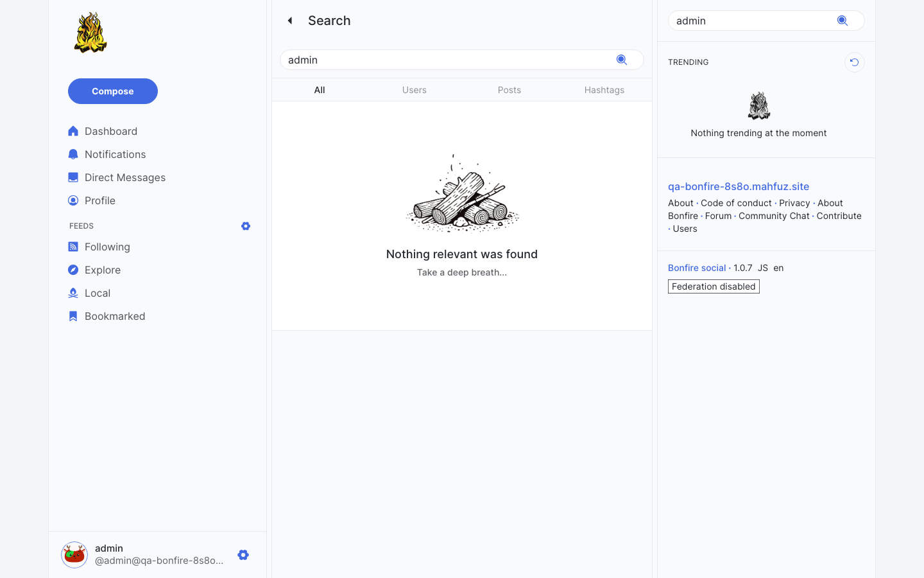Go back using the Search header arrow

pyautogui.click(x=290, y=21)
